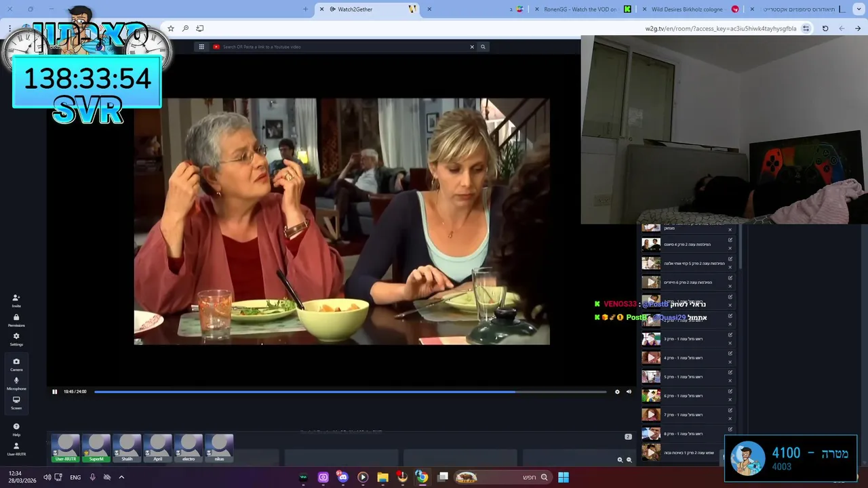Select the SuperM participant tile

pyautogui.click(x=96, y=449)
